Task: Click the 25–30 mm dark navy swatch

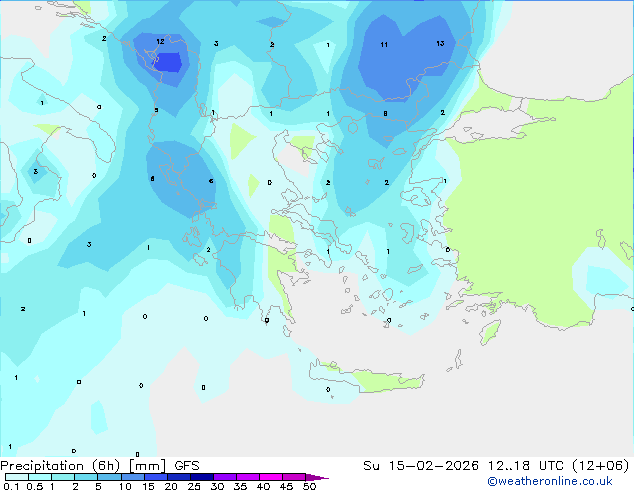Action: [x=201, y=477]
